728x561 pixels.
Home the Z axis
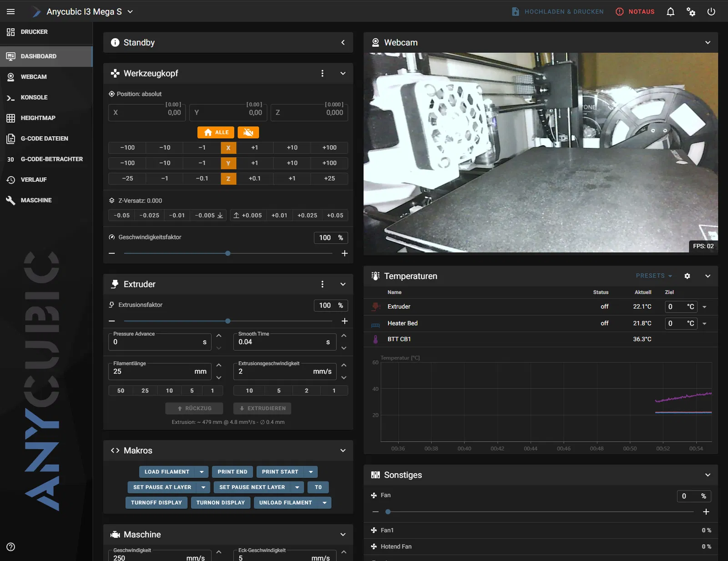[x=228, y=178]
